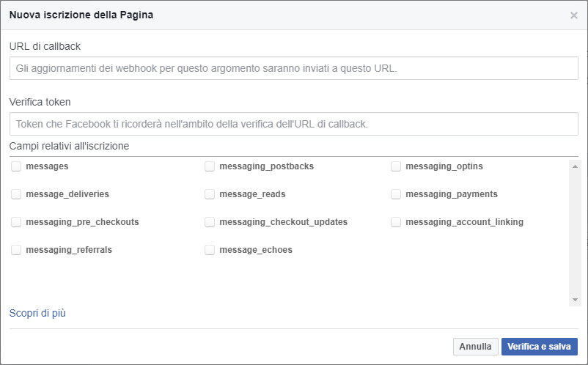The height and width of the screenshot is (365, 588).
Task: Check the message_echoes field
Action: click(210, 250)
